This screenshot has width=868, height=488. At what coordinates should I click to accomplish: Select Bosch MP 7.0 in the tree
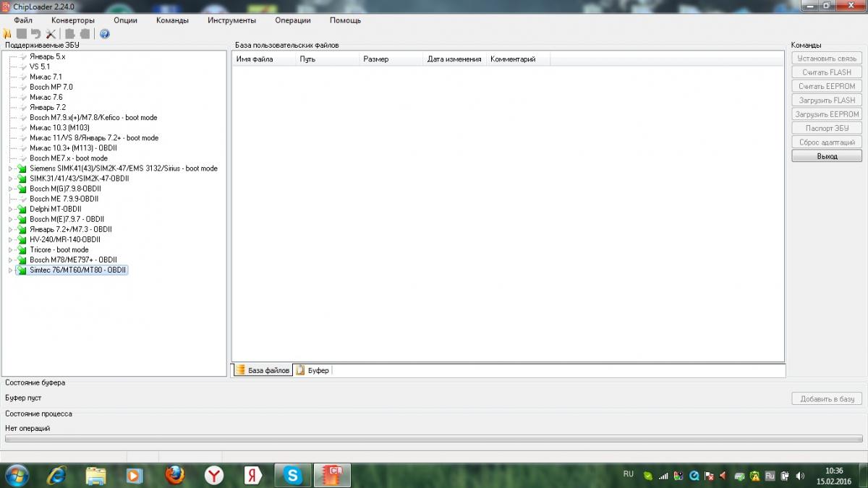coord(51,87)
